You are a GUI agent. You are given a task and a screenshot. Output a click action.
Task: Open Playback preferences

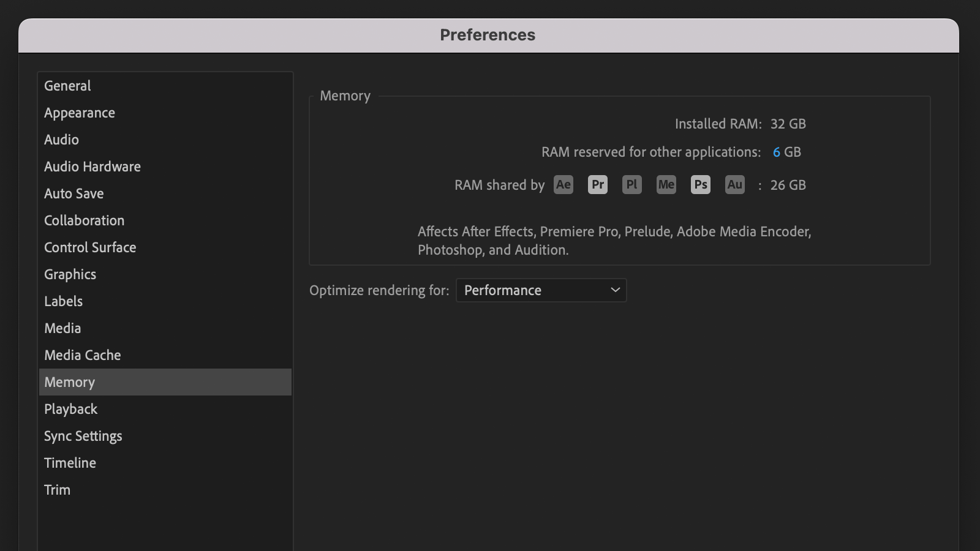tap(70, 409)
